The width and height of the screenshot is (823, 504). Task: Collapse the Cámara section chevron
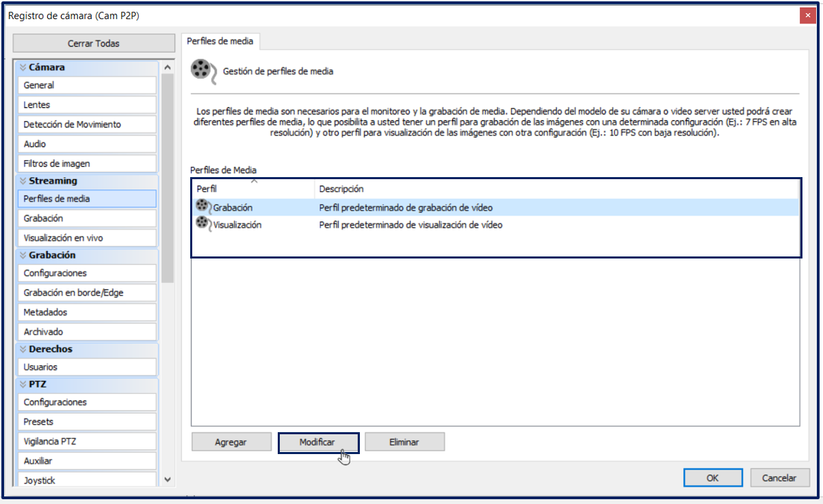(x=23, y=67)
